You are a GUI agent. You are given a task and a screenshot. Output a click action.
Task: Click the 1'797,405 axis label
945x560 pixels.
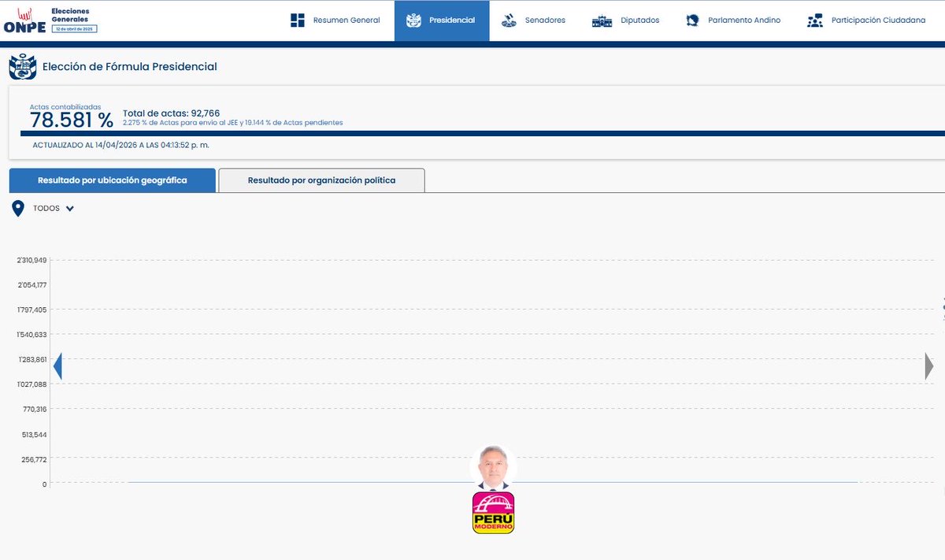31,310
